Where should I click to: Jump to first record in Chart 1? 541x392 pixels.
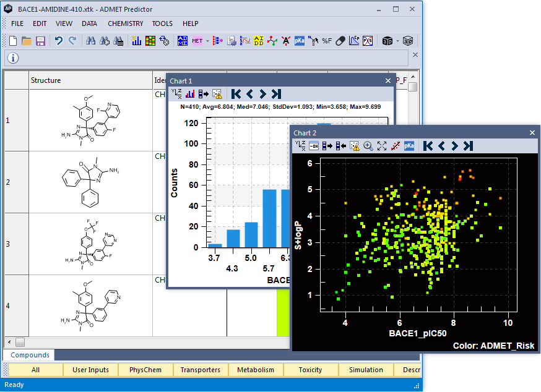point(236,94)
